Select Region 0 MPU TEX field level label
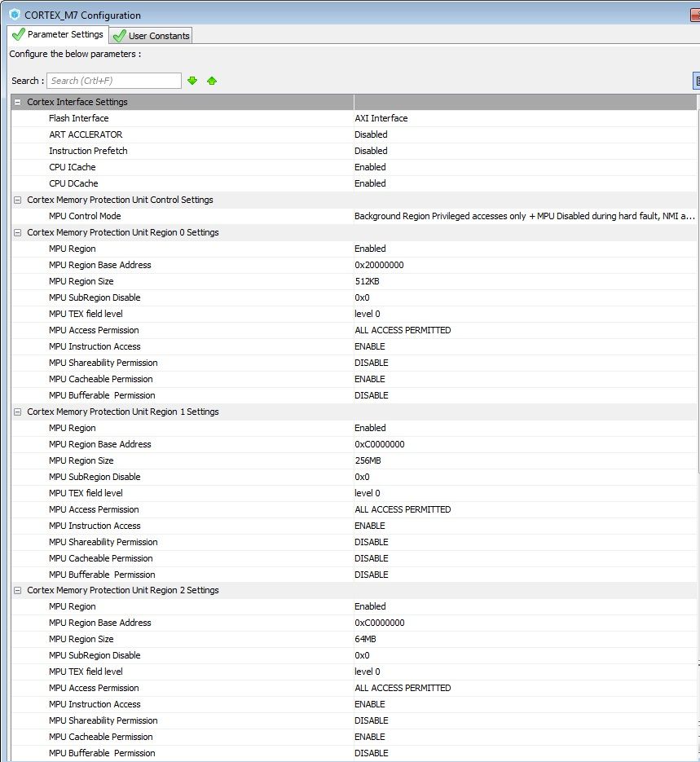The height and width of the screenshot is (762, 700). (86, 314)
